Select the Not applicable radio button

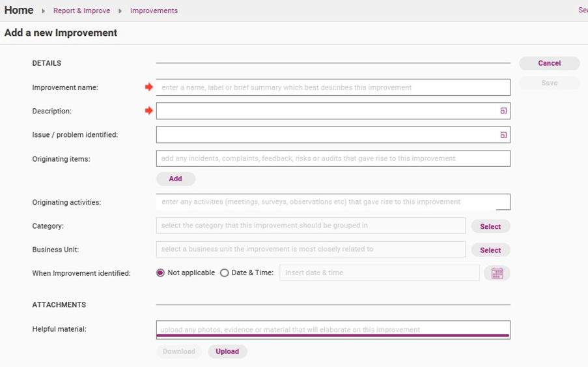click(160, 273)
